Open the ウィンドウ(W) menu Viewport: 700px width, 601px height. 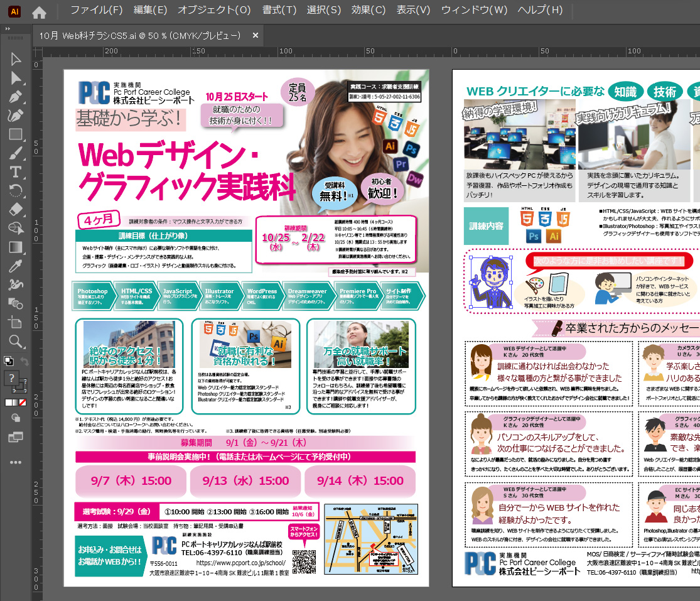[474, 10]
